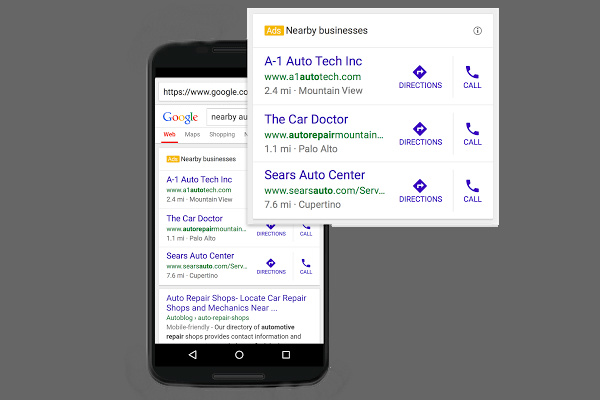
Task: Open Sears Auto Center link in popup
Action: [315, 175]
